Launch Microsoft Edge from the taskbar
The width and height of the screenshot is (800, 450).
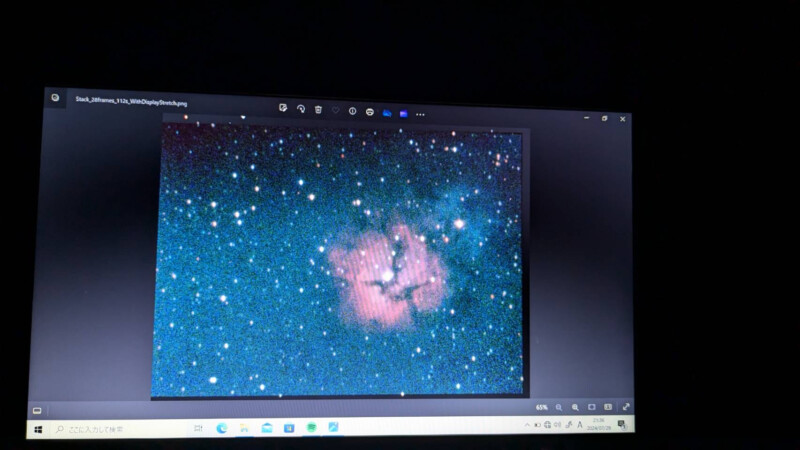click(221, 428)
